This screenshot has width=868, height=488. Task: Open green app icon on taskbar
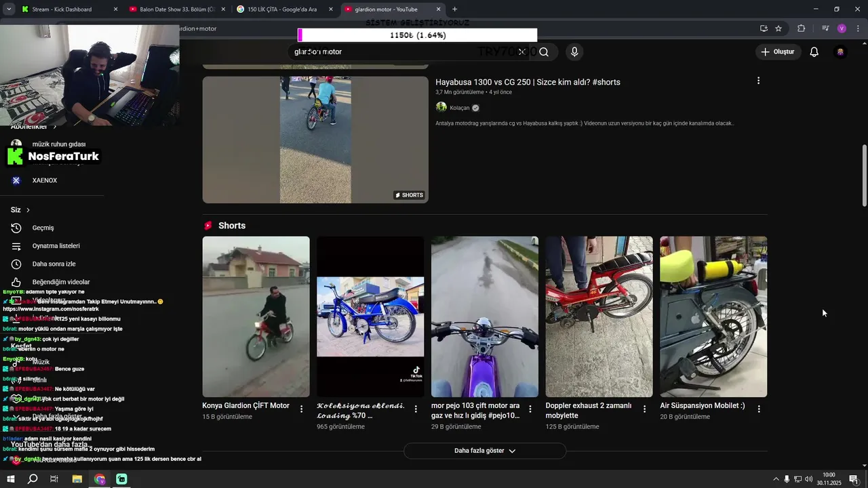121,479
